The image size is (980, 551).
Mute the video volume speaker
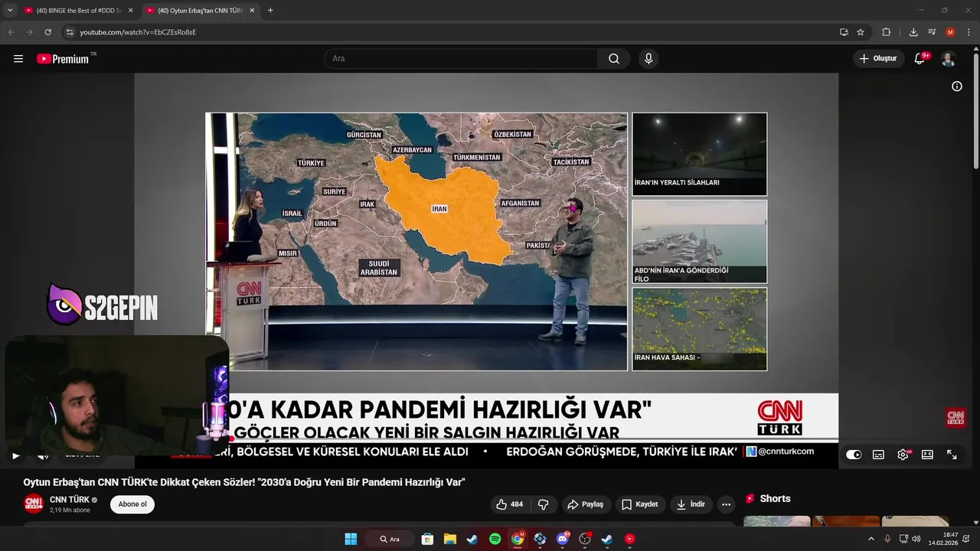tap(43, 455)
